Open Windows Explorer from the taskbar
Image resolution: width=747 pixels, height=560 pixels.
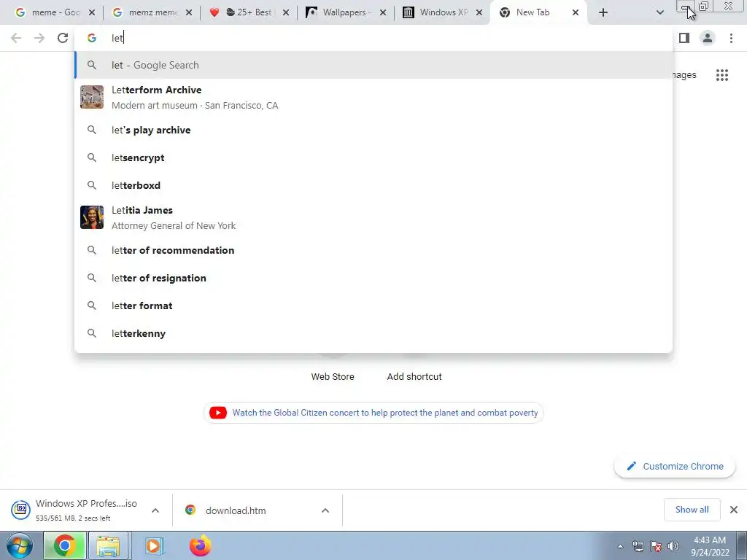pos(108,545)
